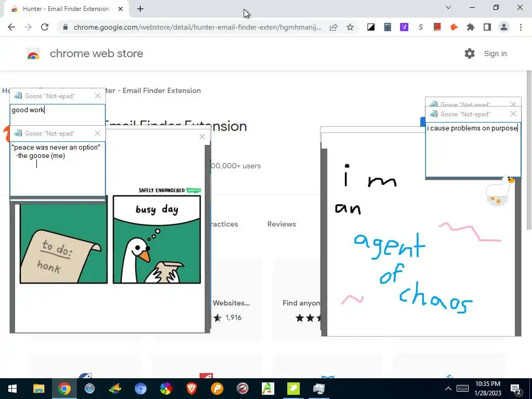This screenshot has width=532, height=399.
Task: Open the touch keyboard from the tray
Action: point(462,389)
